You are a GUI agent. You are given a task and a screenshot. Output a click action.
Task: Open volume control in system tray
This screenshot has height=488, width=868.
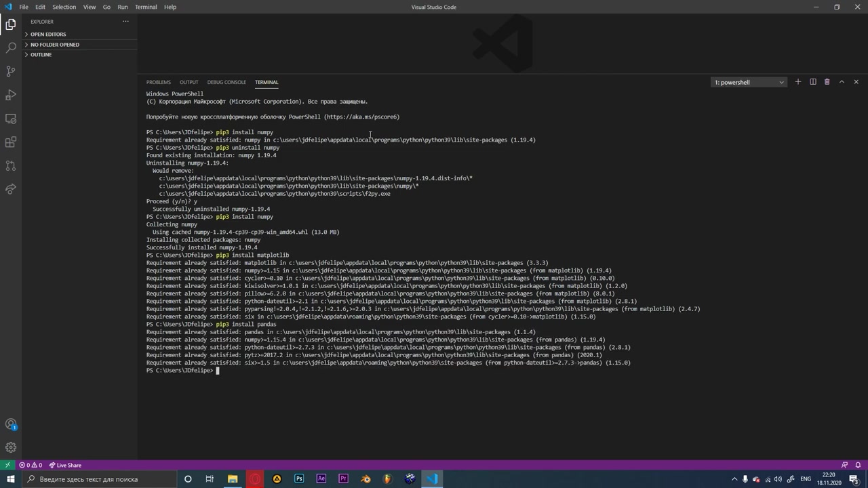coord(778,479)
